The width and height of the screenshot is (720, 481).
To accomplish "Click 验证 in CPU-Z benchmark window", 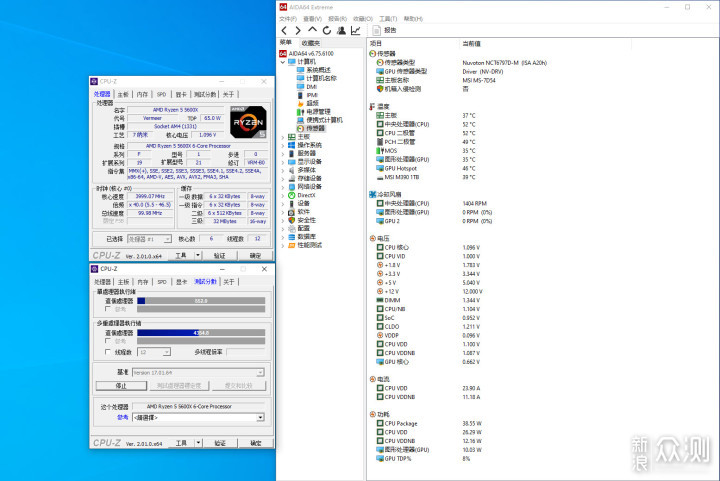I will pyautogui.click(x=220, y=443).
